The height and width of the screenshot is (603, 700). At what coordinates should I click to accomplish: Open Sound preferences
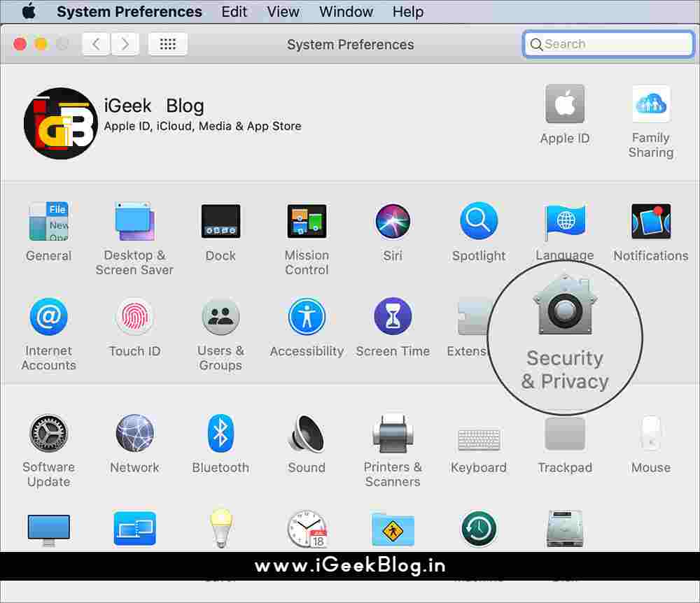click(x=307, y=444)
